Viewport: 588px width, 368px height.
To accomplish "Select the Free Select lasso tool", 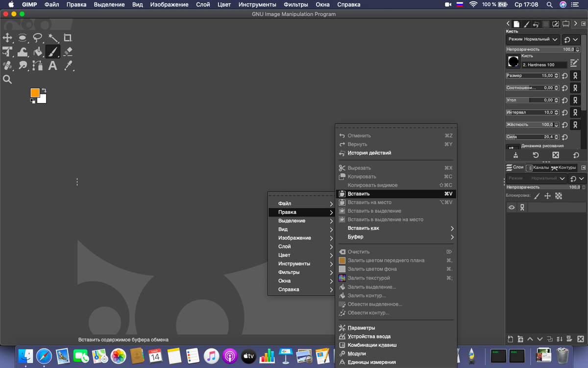I will [38, 38].
